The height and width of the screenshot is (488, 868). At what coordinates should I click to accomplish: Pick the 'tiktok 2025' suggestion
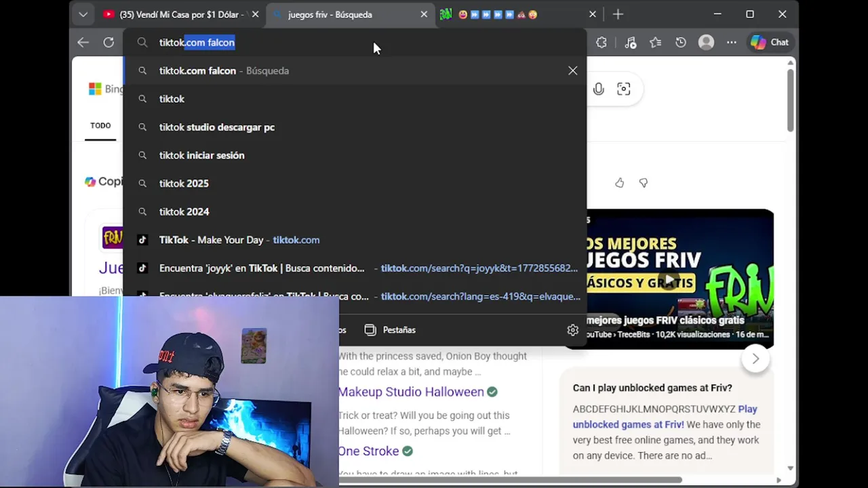(355, 184)
